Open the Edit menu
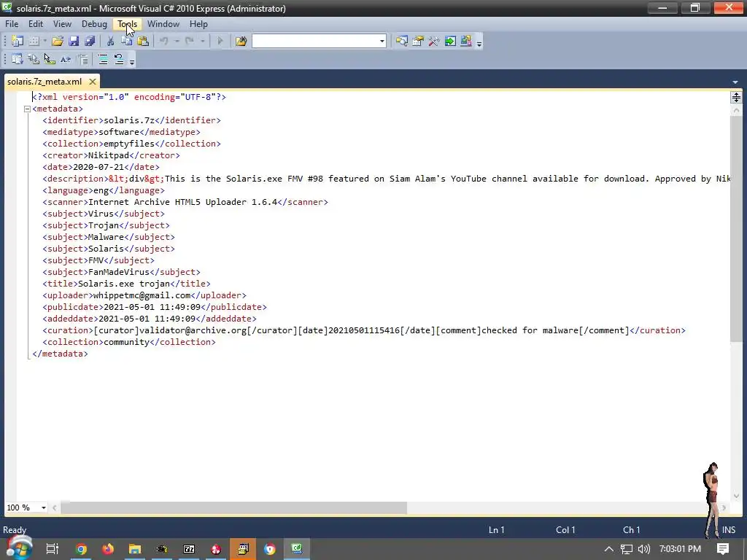Viewport: 747px width, 560px height. [36, 24]
